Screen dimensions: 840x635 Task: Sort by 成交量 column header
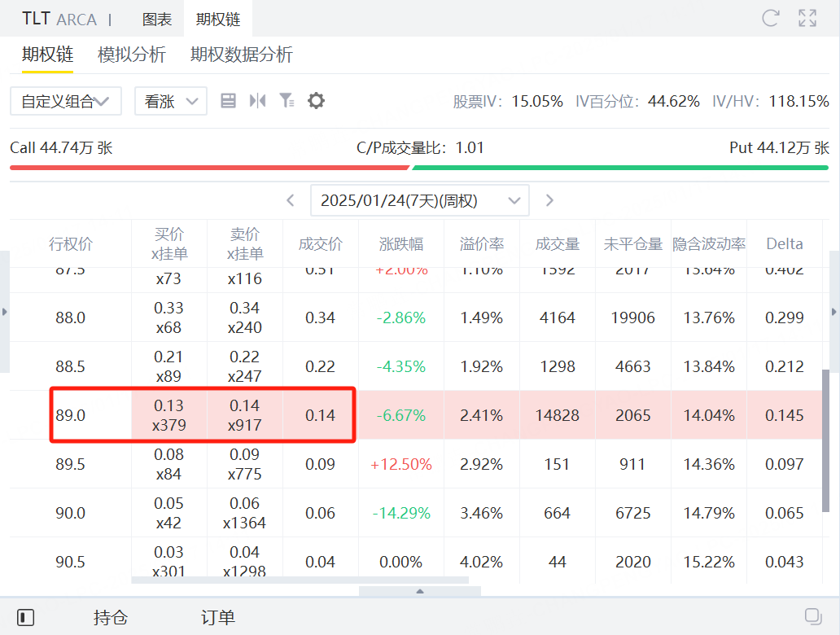tap(558, 243)
